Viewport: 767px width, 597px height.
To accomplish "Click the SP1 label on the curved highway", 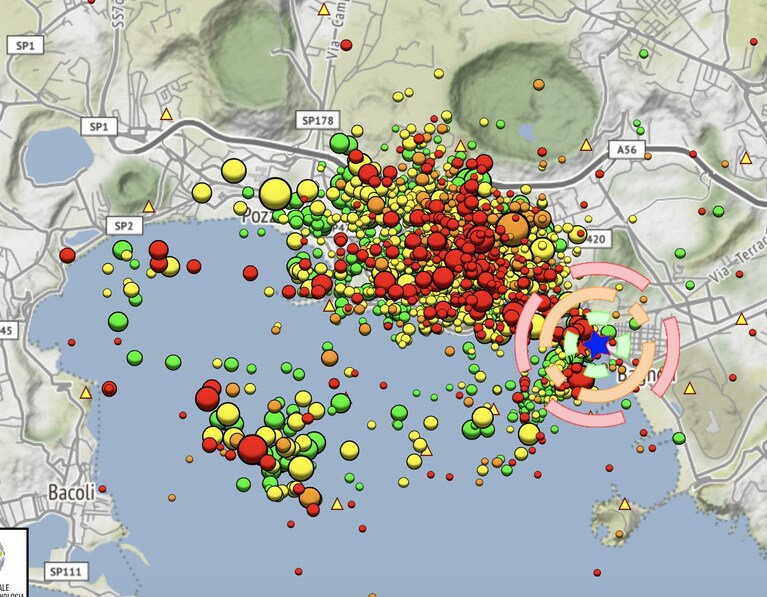I will 99,127.
